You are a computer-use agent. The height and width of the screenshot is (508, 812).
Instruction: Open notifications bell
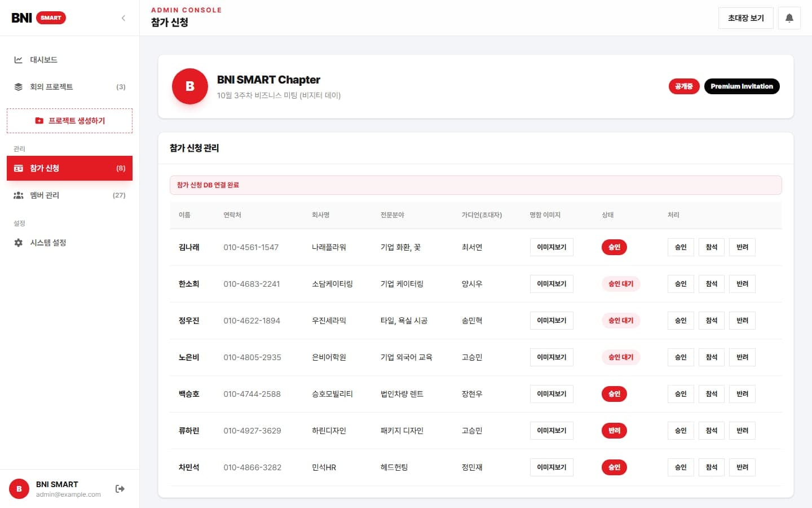coord(789,18)
